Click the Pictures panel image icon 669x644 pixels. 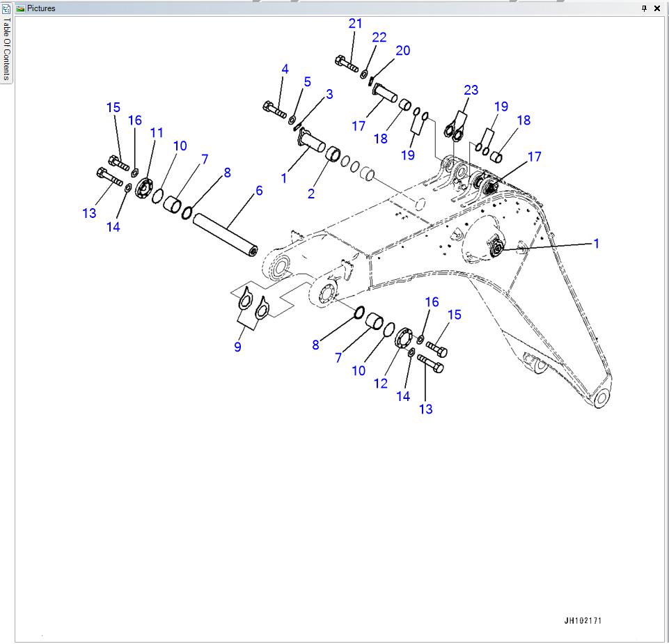(x=20, y=8)
